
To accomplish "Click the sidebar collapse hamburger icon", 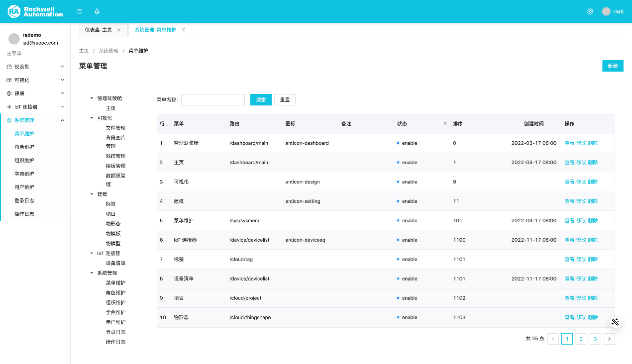I will pyautogui.click(x=80, y=11).
